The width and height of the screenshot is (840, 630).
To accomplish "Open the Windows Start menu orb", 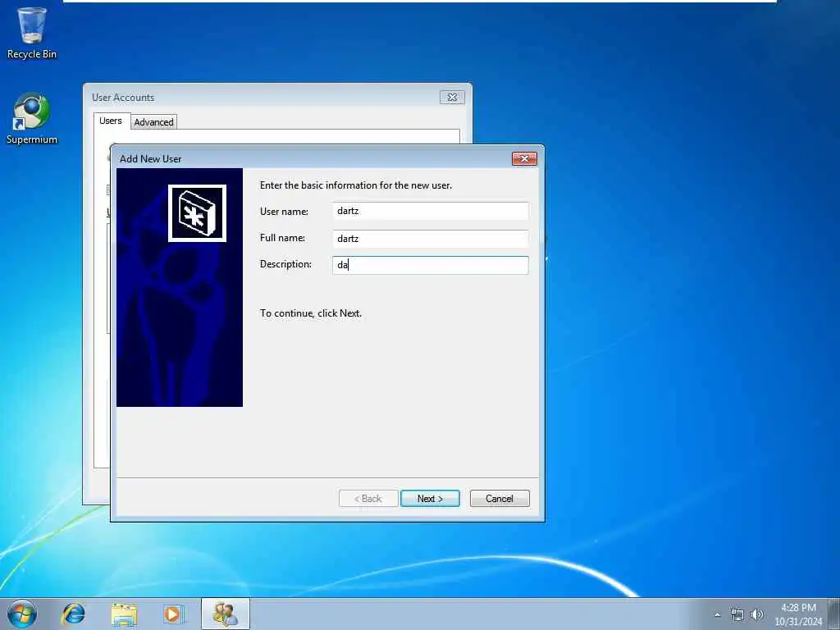I will click(22, 614).
